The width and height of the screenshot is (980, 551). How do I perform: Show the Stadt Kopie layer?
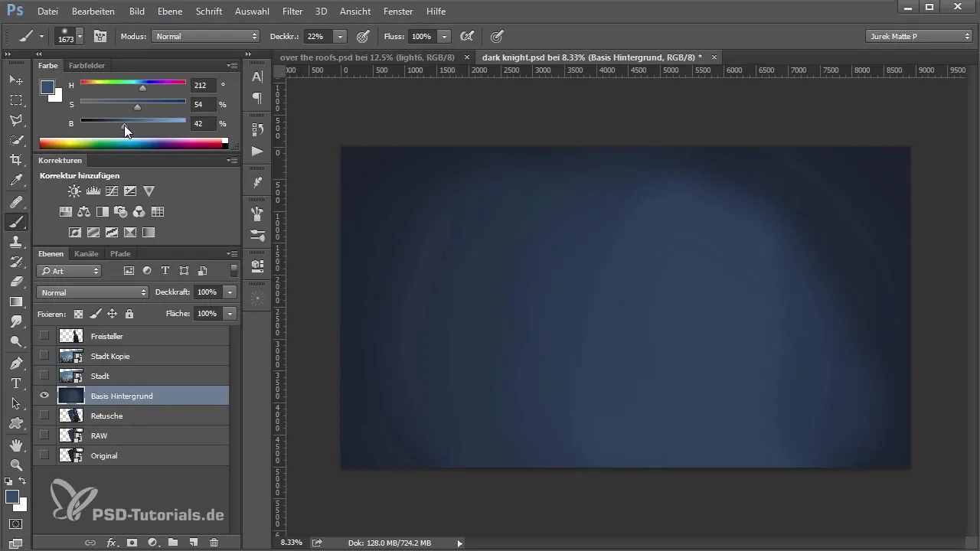[x=44, y=356]
